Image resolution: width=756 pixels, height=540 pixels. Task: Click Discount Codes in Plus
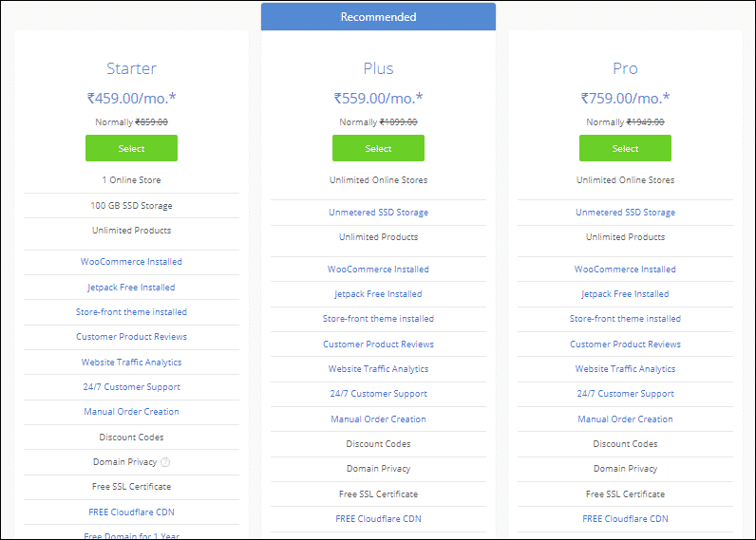(379, 444)
